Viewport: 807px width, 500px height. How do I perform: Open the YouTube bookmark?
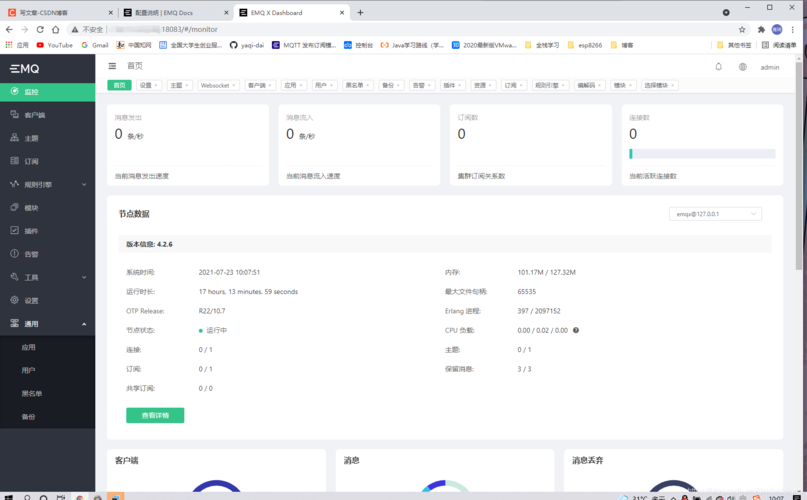pyautogui.click(x=55, y=45)
